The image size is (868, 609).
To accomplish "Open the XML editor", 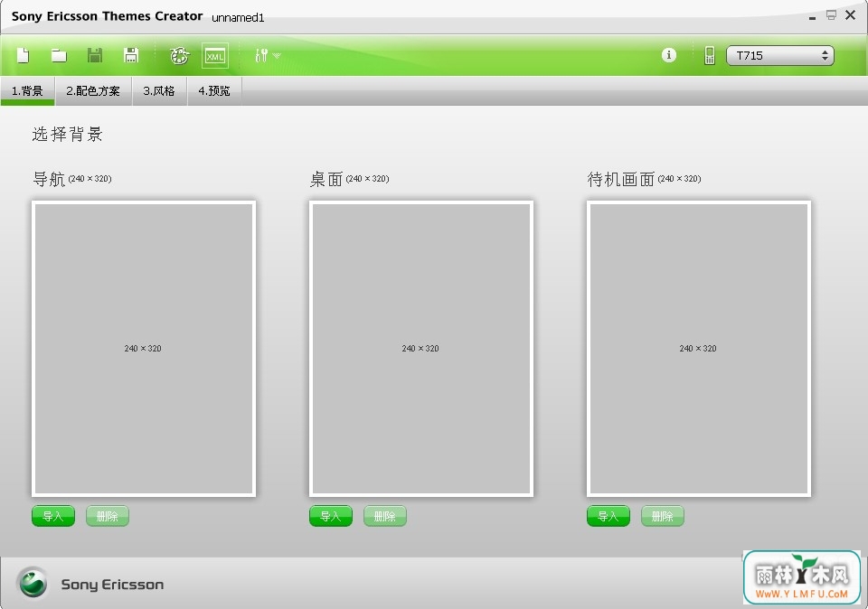I will coord(215,56).
